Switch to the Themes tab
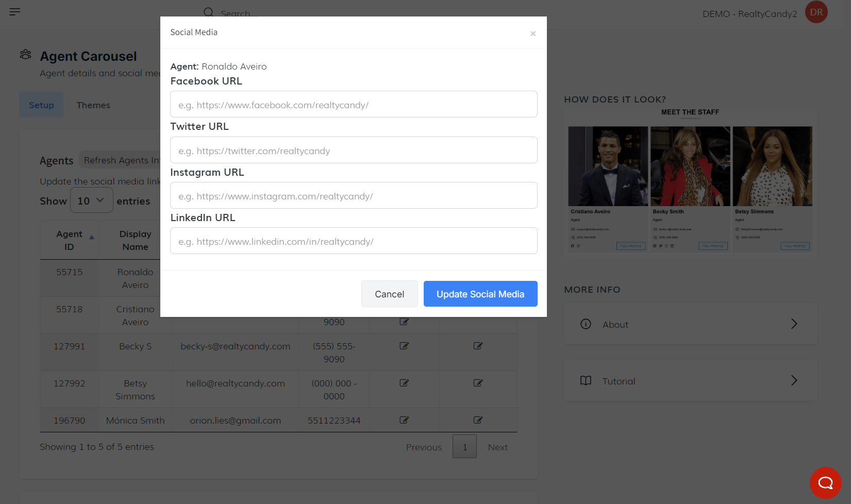The image size is (851, 504). point(93,105)
